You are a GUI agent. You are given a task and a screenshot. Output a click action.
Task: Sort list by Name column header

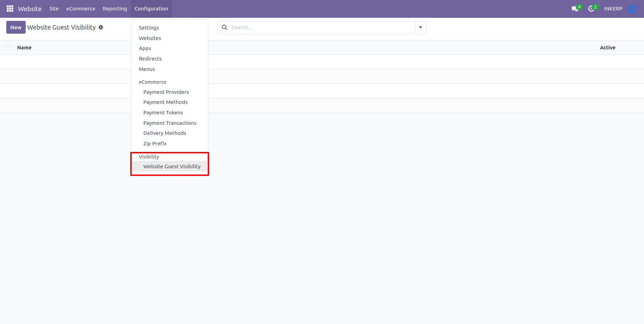pyautogui.click(x=24, y=48)
